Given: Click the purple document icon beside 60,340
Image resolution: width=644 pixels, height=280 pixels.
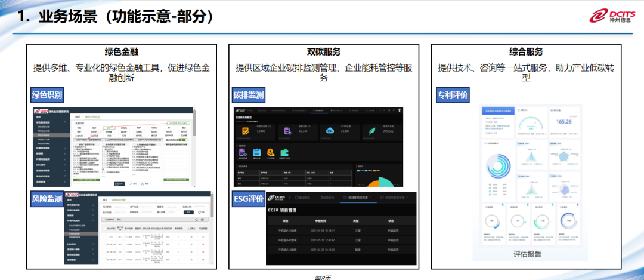Looking at the screenshot, I should (x=287, y=130).
